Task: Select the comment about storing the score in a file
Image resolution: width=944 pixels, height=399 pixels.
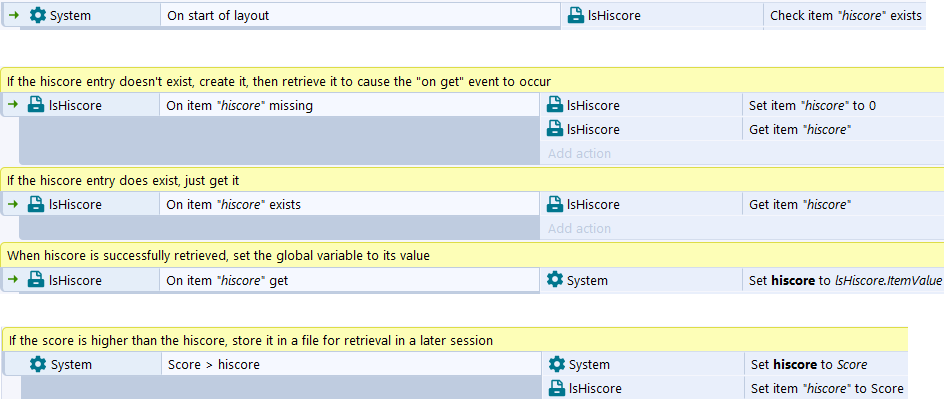Action: 455,340
